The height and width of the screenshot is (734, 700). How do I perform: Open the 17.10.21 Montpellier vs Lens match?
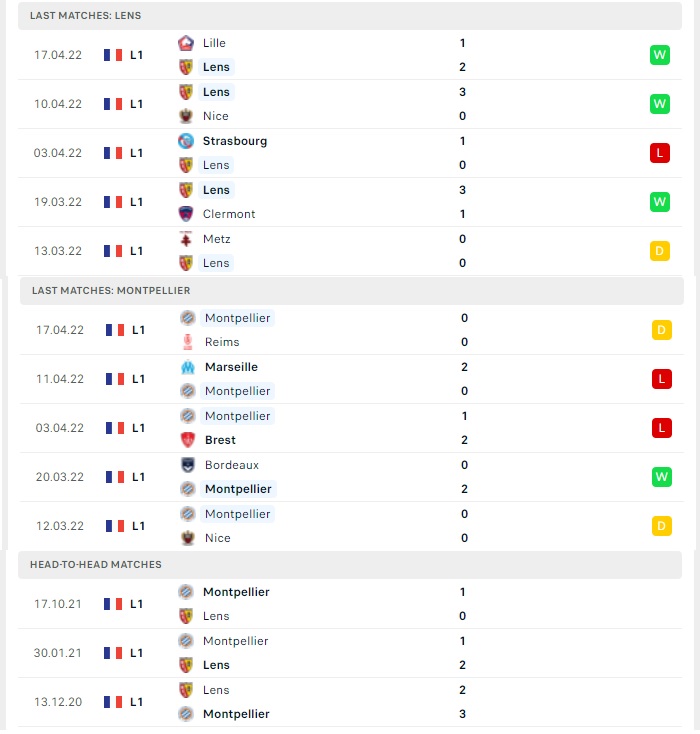[350, 604]
